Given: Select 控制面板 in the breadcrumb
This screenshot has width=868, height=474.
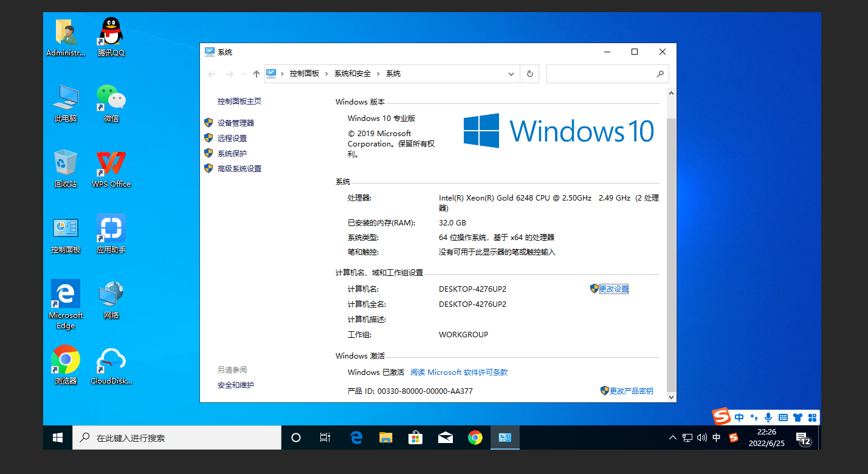Looking at the screenshot, I should [x=305, y=74].
